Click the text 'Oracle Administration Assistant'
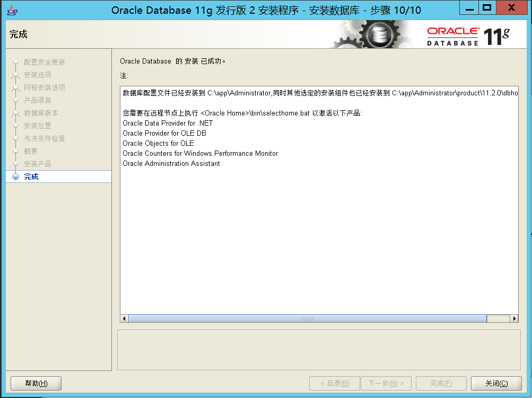 (x=171, y=163)
